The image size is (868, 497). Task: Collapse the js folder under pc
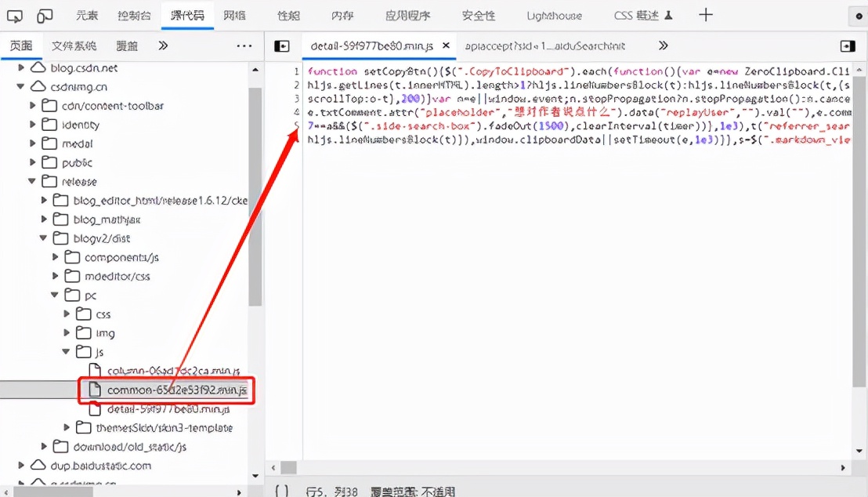[x=67, y=352]
